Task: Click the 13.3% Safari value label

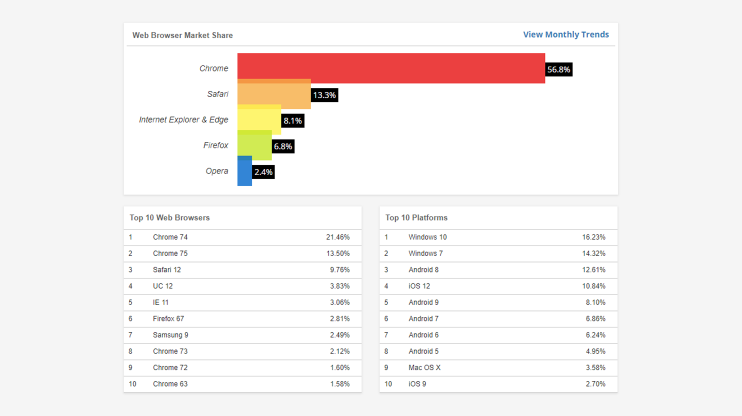Action: (324, 95)
